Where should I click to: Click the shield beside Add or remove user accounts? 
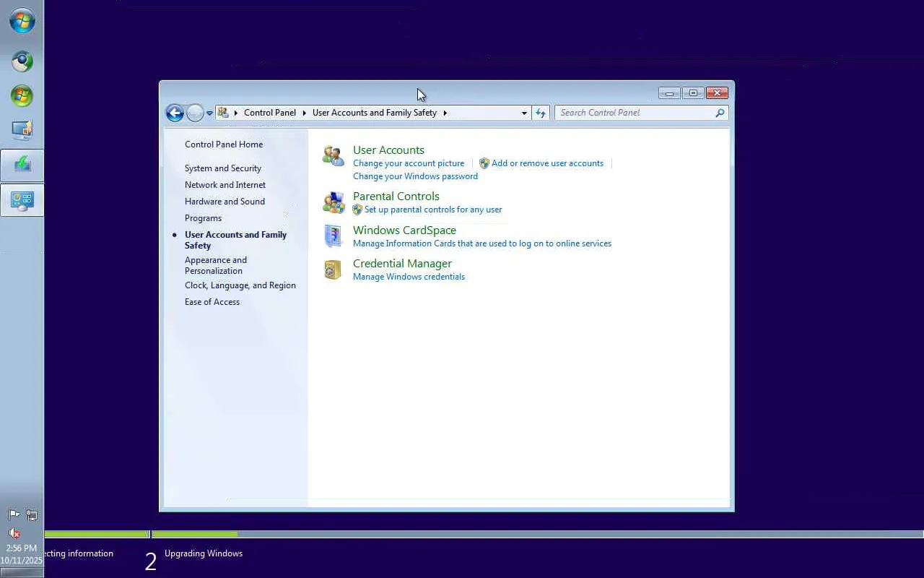coord(484,163)
